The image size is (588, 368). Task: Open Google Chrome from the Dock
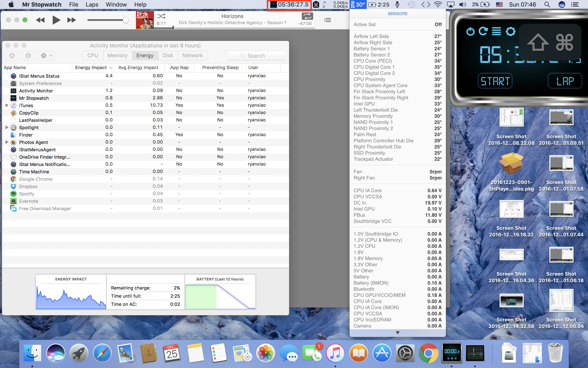[x=428, y=353]
